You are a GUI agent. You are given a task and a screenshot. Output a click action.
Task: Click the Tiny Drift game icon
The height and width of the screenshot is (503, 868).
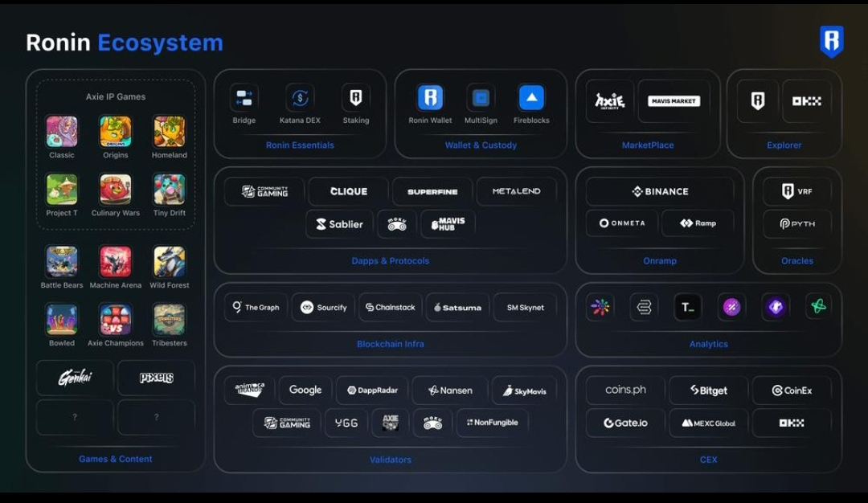tap(170, 190)
